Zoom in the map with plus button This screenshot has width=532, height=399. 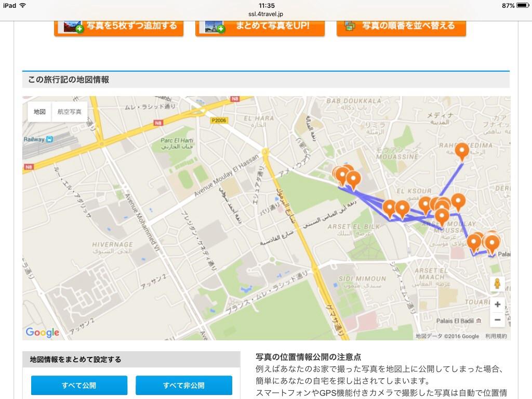click(x=497, y=304)
